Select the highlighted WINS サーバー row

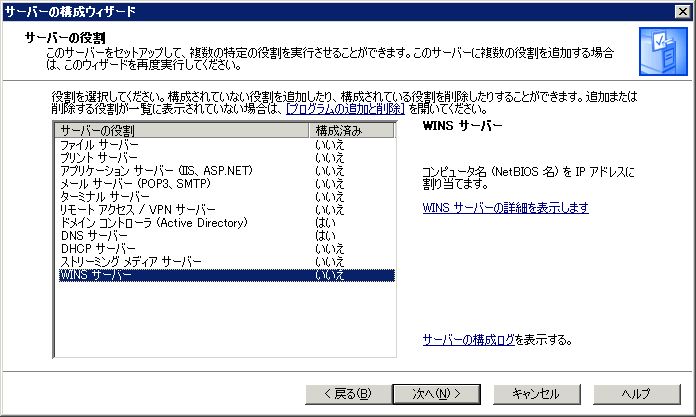click(227, 275)
